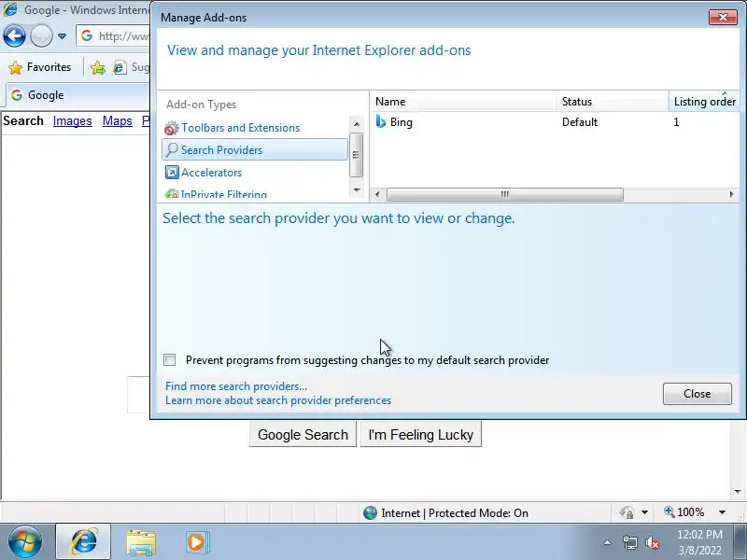Open the zoom level dropdown arrow
This screenshot has height=560, width=747.
point(722,512)
